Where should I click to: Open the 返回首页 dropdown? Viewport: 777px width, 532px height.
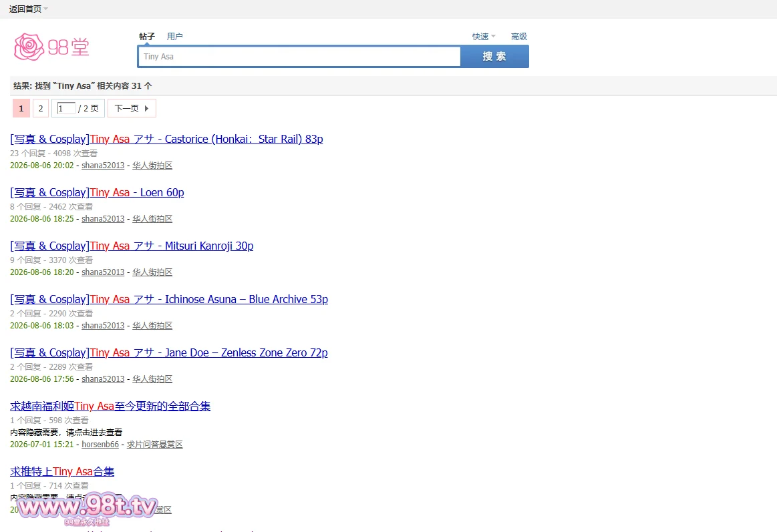[x=28, y=9]
